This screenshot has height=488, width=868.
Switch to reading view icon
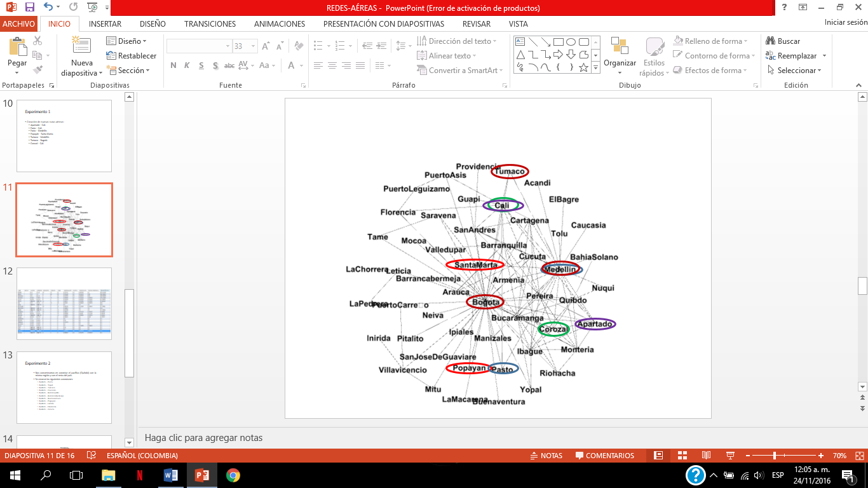(706, 456)
